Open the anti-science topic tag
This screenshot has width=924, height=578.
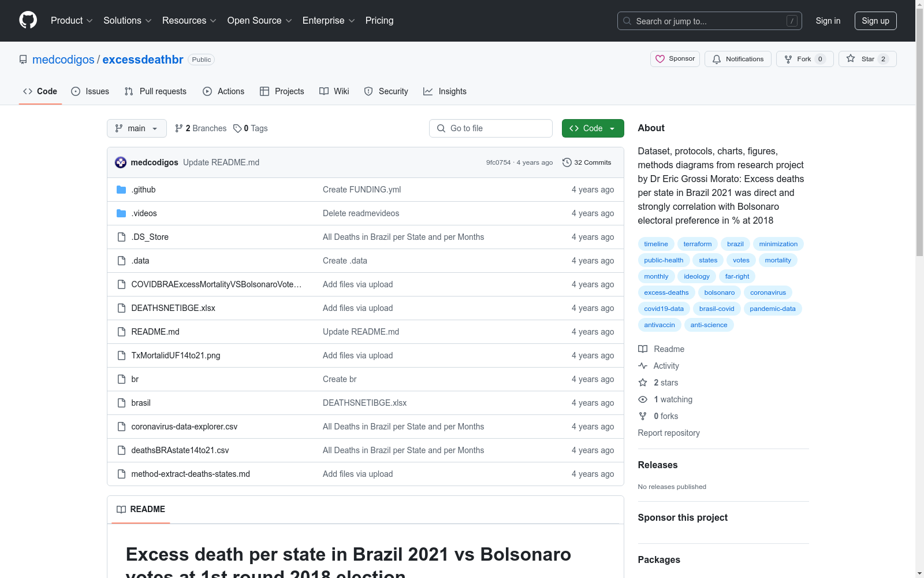click(709, 325)
